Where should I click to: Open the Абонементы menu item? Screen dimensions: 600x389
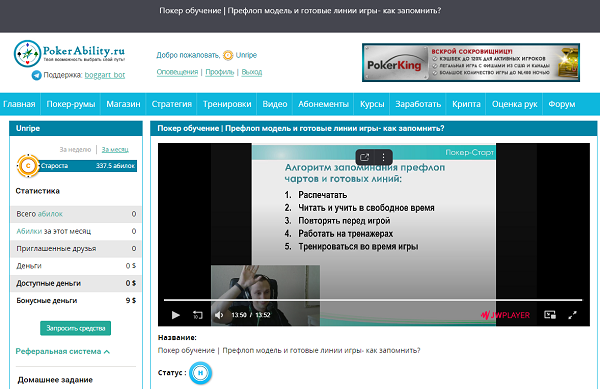pyautogui.click(x=323, y=104)
